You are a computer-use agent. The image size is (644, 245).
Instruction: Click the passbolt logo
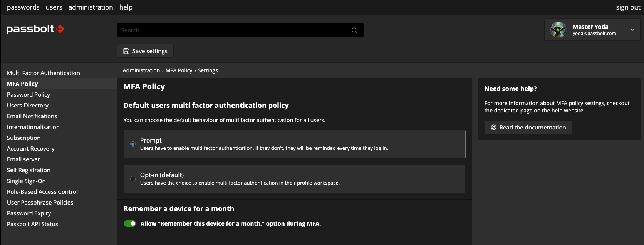(x=35, y=29)
